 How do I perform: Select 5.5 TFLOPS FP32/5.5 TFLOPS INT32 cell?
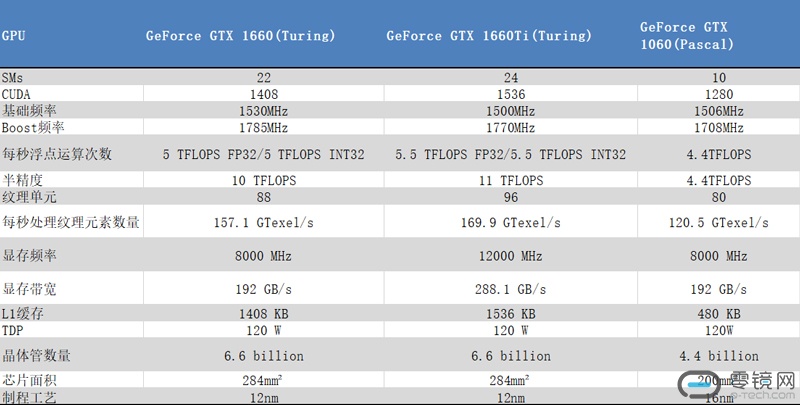pos(511,155)
